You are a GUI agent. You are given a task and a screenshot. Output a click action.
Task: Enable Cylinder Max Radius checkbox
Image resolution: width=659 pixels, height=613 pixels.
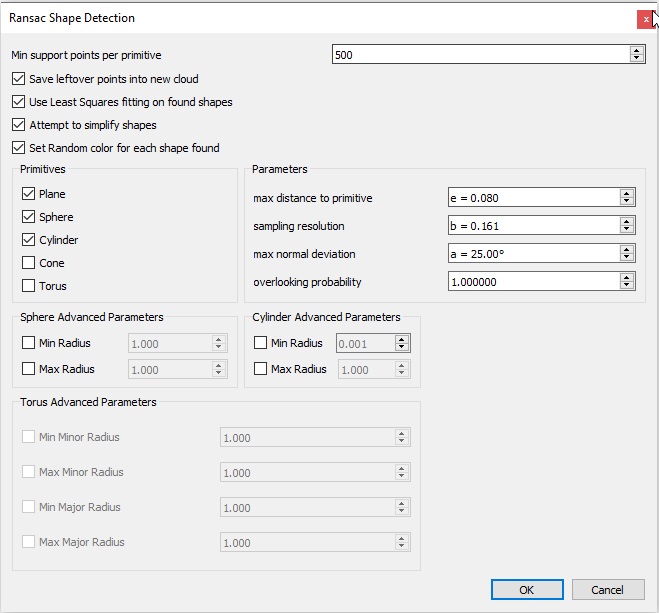click(x=261, y=369)
